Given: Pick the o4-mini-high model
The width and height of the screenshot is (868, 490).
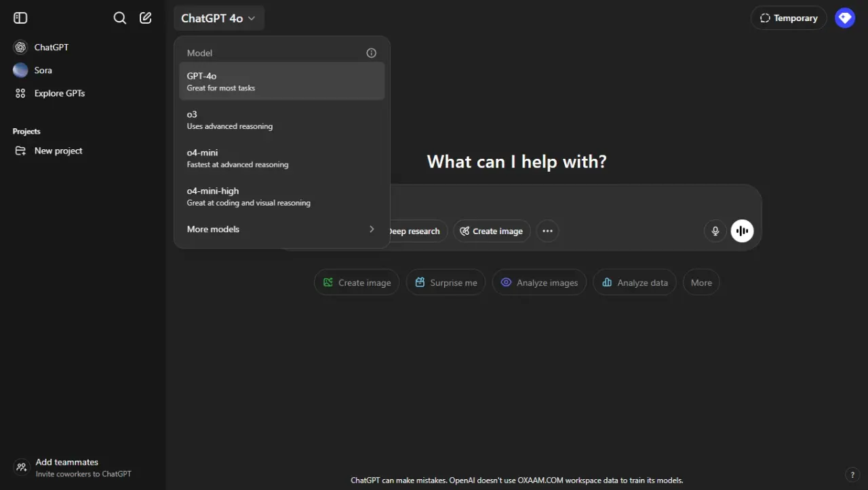Looking at the screenshot, I should click(x=281, y=196).
